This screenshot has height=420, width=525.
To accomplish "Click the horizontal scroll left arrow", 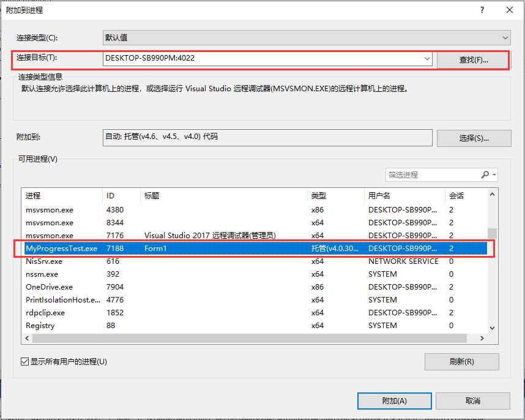I will click(x=27, y=339).
